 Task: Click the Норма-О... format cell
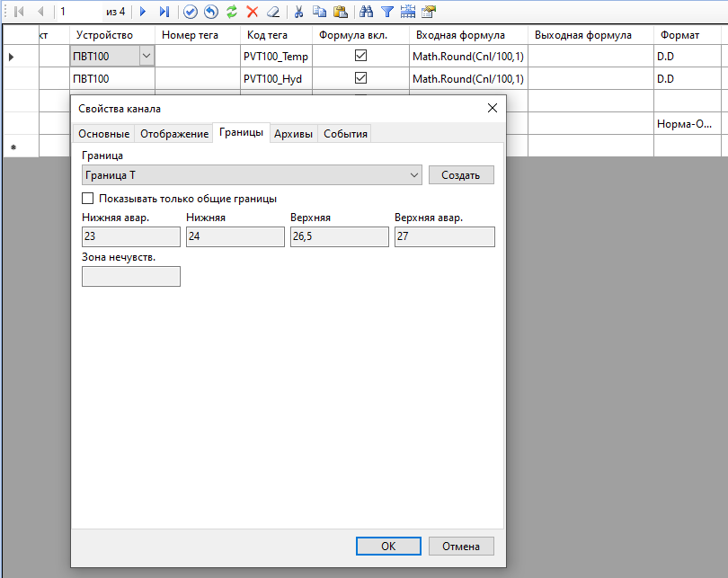click(x=688, y=123)
